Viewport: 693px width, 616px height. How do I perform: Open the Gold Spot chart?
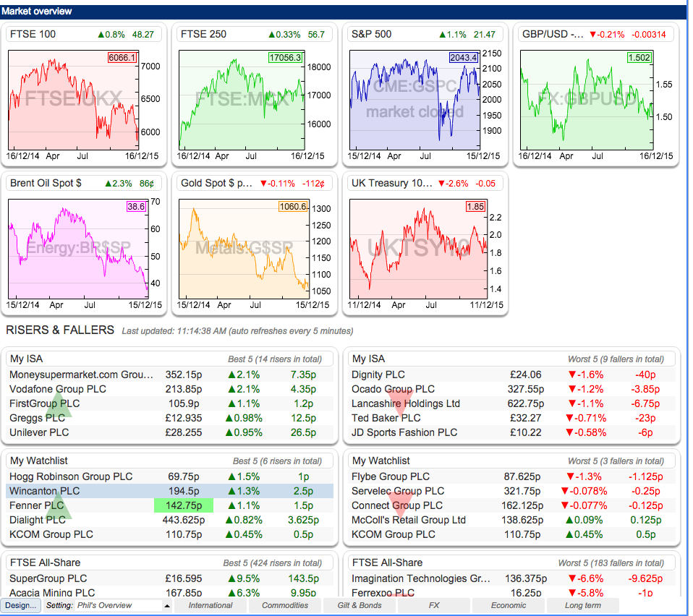click(244, 249)
